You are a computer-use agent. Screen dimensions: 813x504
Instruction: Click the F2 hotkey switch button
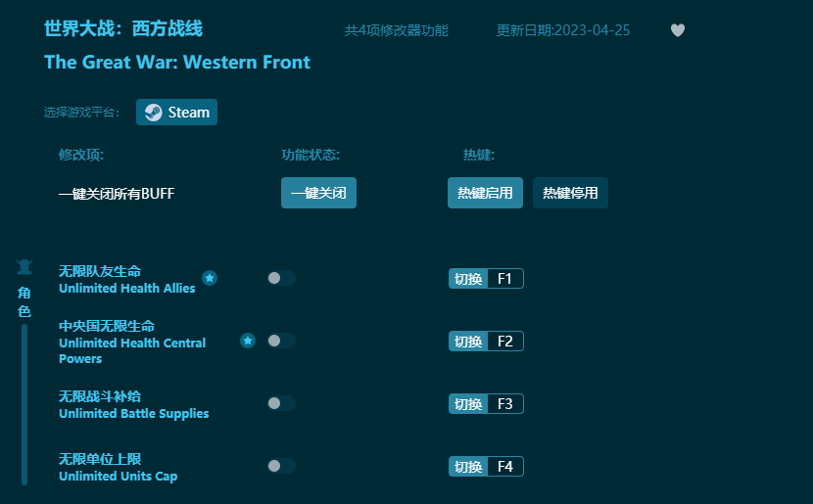coord(486,342)
